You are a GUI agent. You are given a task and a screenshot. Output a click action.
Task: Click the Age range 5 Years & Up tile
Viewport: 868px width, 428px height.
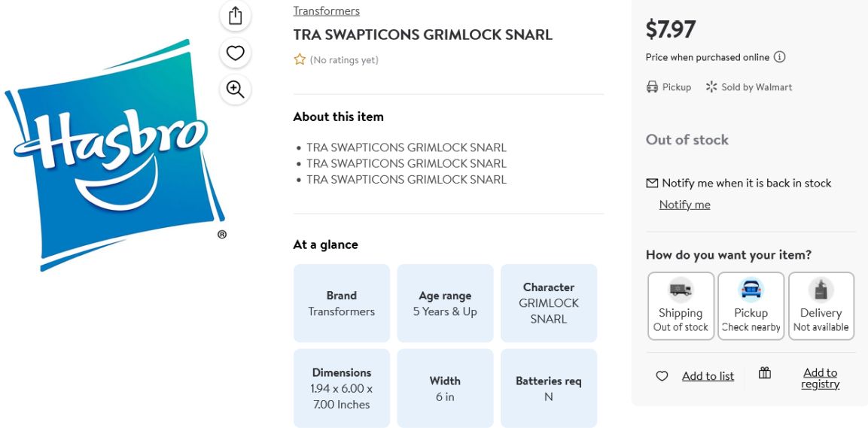pos(445,303)
